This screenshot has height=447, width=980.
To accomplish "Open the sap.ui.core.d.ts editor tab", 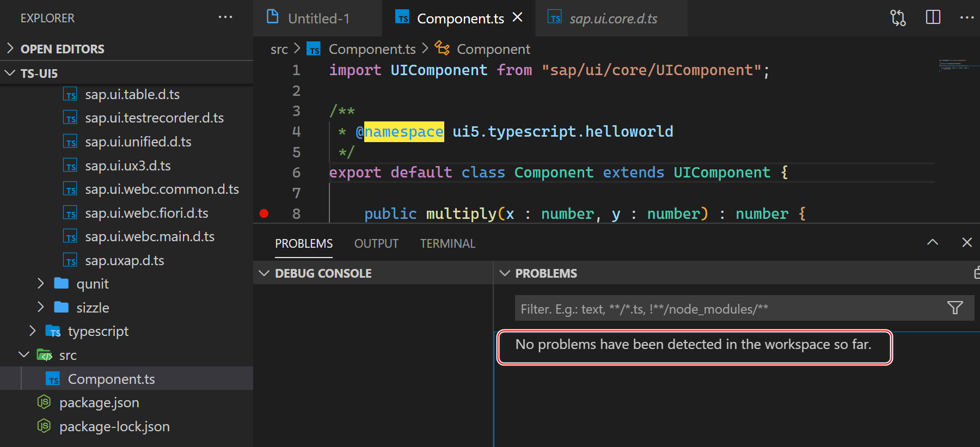I will (x=613, y=19).
